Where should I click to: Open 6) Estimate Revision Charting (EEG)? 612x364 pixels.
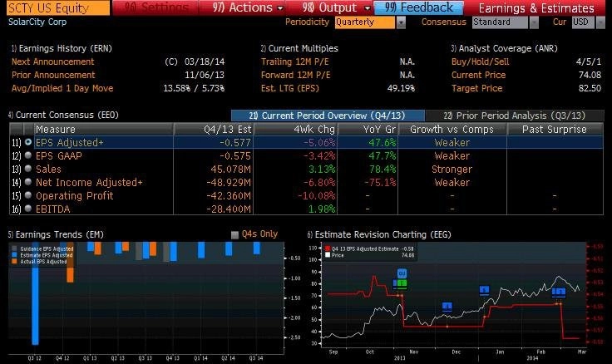tap(379, 234)
